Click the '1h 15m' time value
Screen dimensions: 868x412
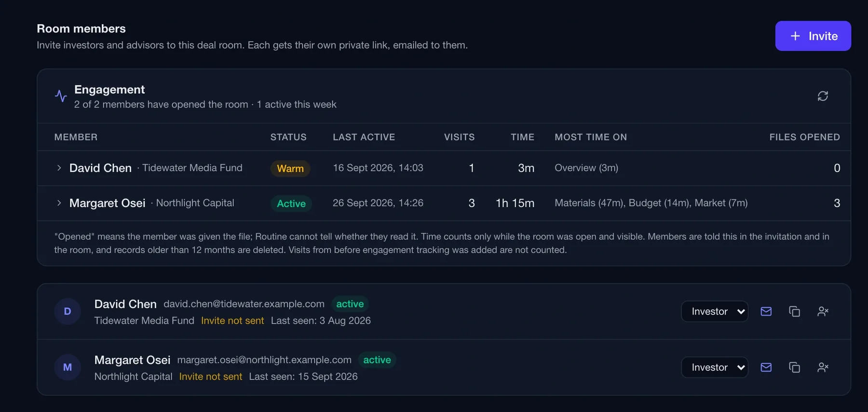(x=515, y=203)
